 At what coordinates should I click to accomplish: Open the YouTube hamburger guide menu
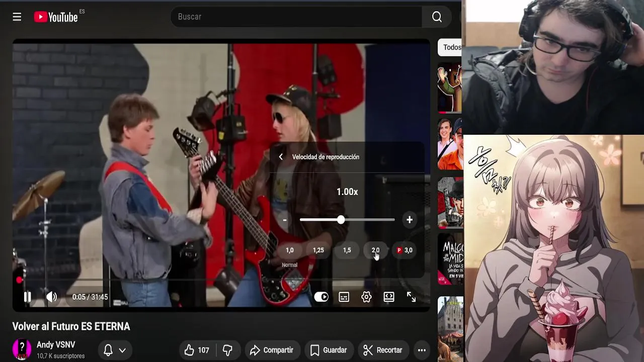[x=17, y=17]
